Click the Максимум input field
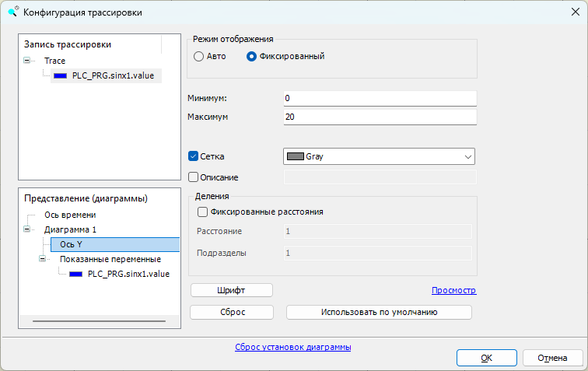Viewport: 588px width, 371px height. 380,117
